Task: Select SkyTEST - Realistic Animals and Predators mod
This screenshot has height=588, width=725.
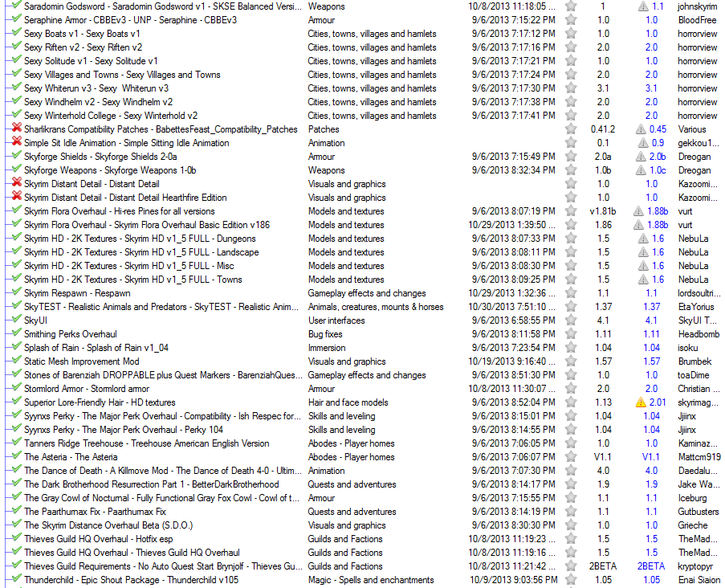Action: (x=161, y=307)
